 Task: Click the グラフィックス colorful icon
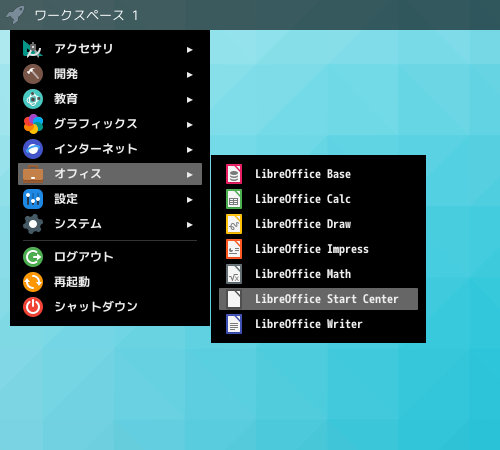[x=33, y=124]
